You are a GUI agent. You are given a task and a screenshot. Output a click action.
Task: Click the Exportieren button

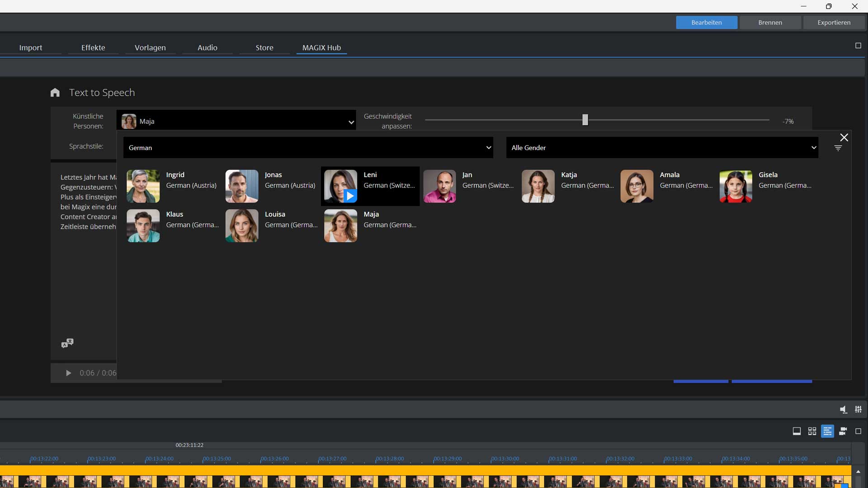click(834, 23)
